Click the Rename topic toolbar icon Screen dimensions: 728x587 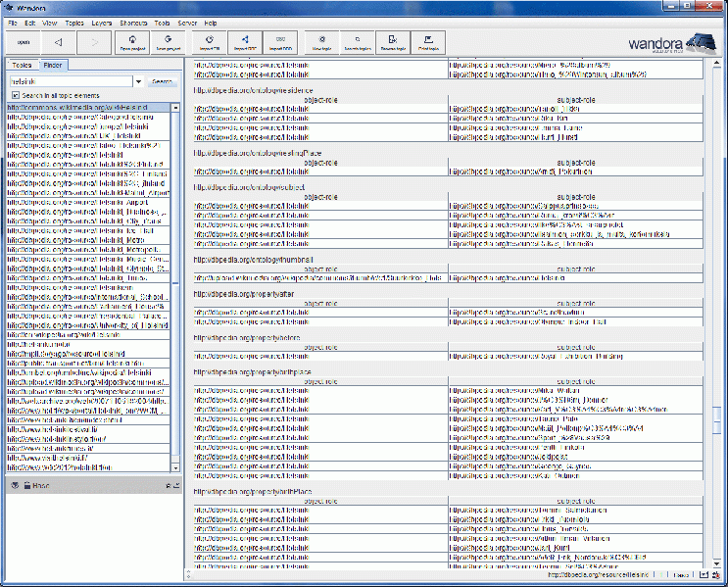tap(393, 41)
